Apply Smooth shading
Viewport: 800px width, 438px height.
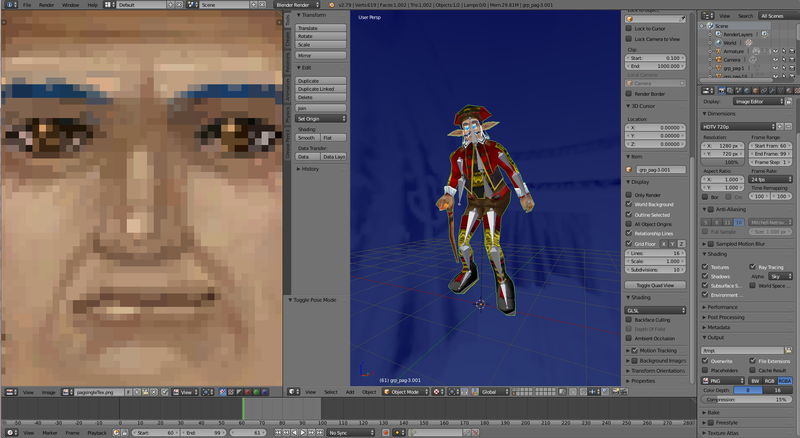[x=308, y=138]
